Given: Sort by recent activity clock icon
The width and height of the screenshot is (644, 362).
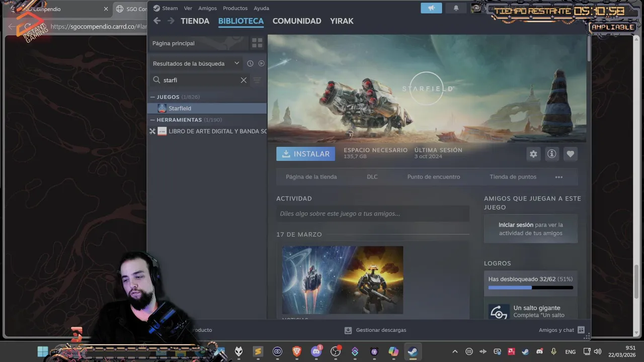Looking at the screenshot, I should (250, 63).
